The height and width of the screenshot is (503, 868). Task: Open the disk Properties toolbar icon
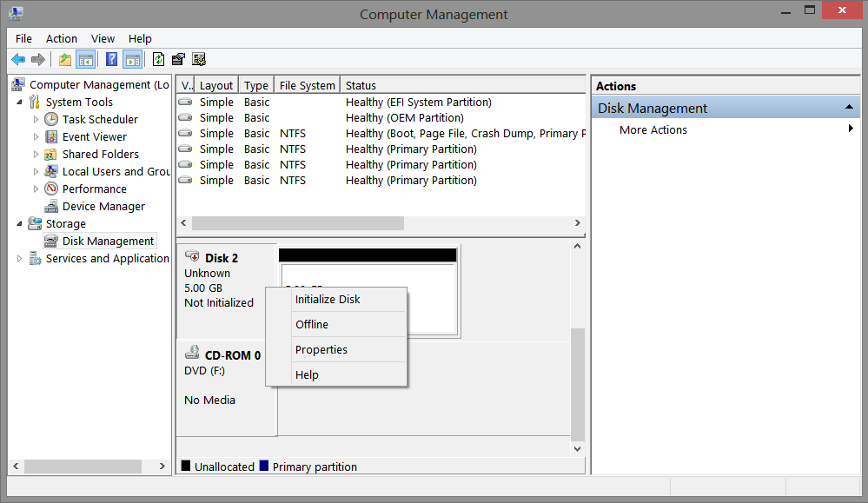tap(179, 59)
